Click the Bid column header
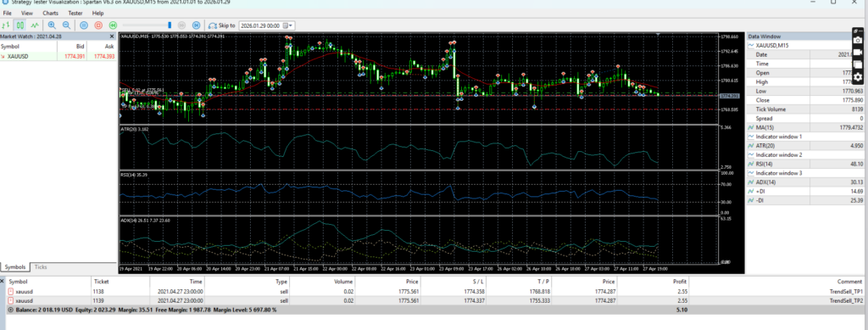The width and height of the screenshot is (868, 330). click(72, 47)
